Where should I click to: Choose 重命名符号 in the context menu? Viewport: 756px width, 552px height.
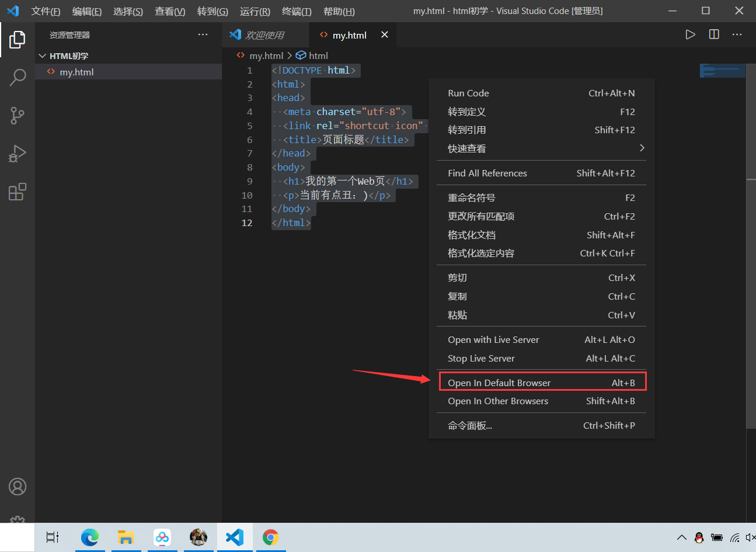click(x=541, y=197)
